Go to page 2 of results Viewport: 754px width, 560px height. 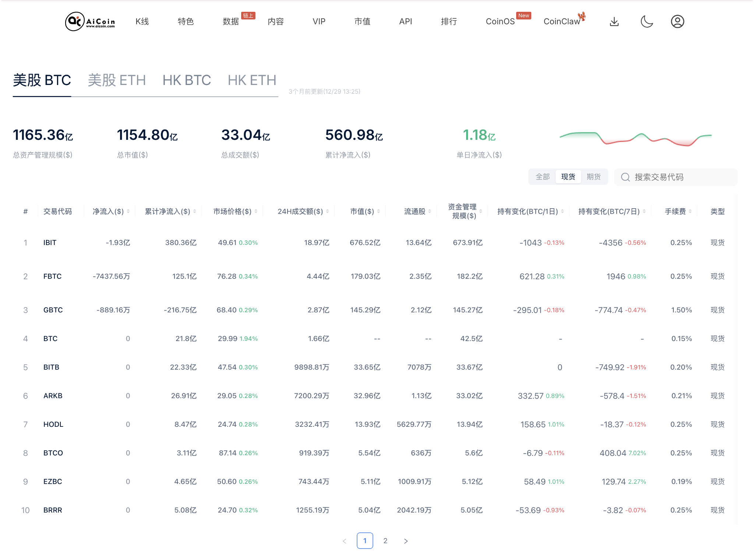(x=385, y=541)
